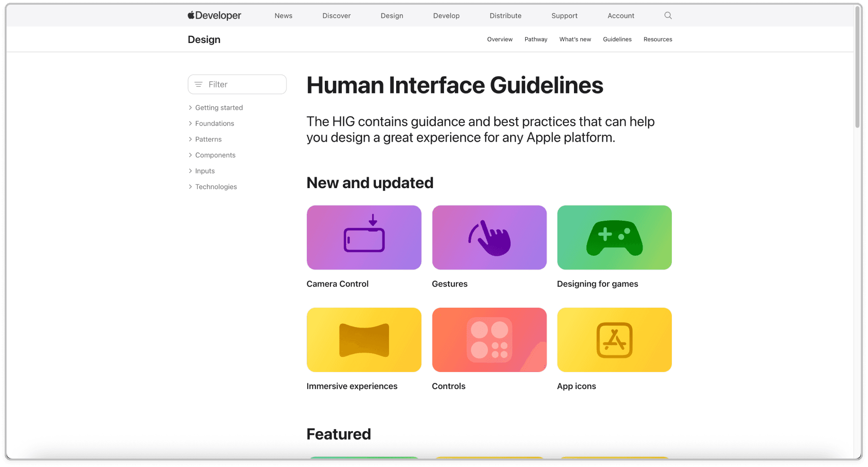868x467 pixels.
Task: Go to the What's new subnav link
Action: click(x=575, y=39)
